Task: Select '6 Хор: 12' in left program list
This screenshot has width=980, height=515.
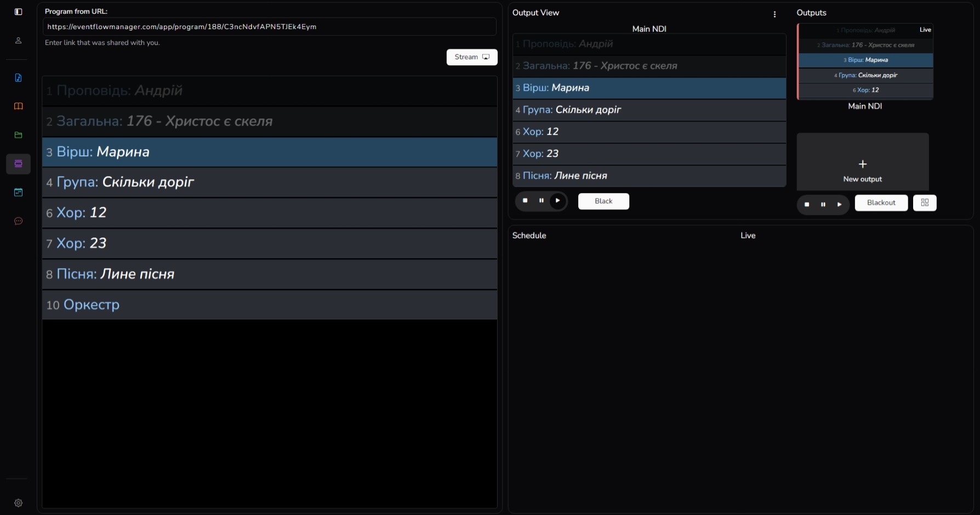Action: tap(270, 213)
